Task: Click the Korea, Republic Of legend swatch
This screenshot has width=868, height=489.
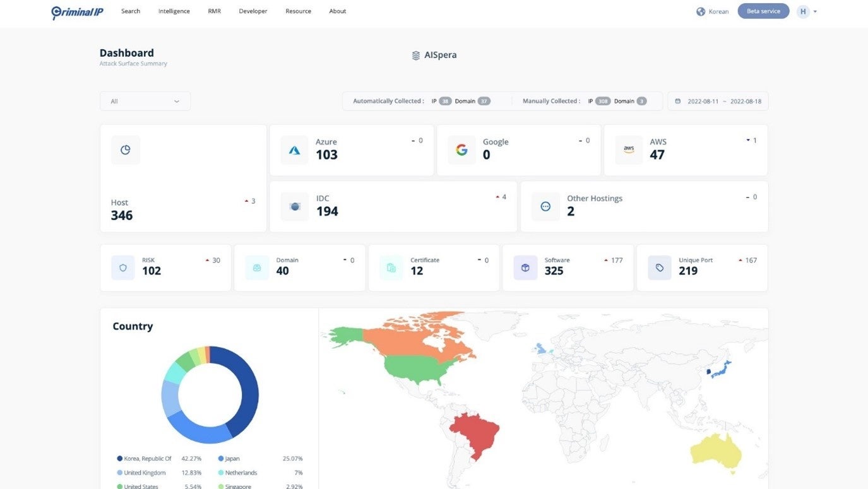Action: coord(120,459)
